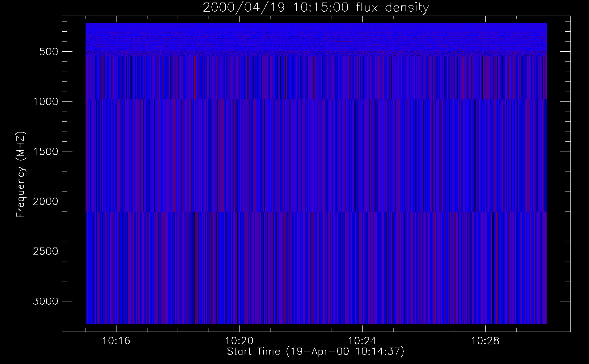Screen dimensions: 589x364
Task: Click the 10:24 time tick label
Action: coord(362,341)
